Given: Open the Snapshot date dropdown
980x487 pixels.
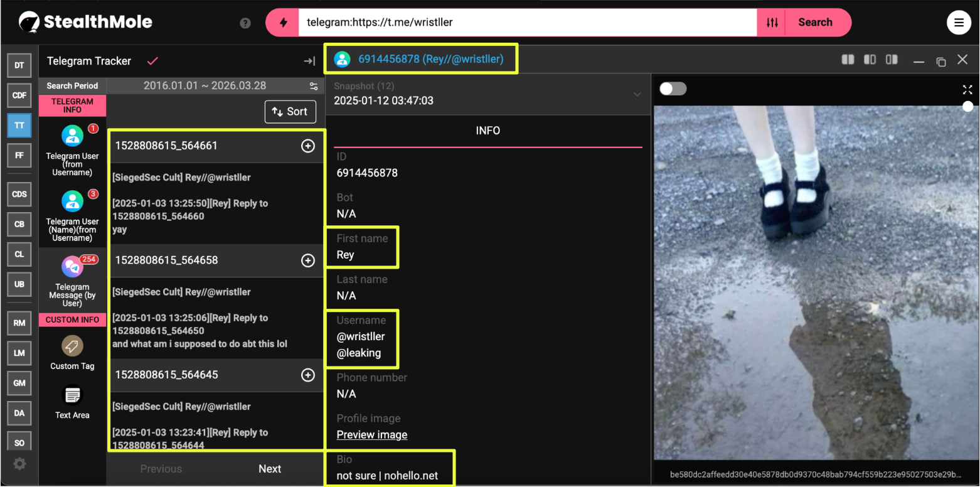Looking at the screenshot, I should pos(637,94).
